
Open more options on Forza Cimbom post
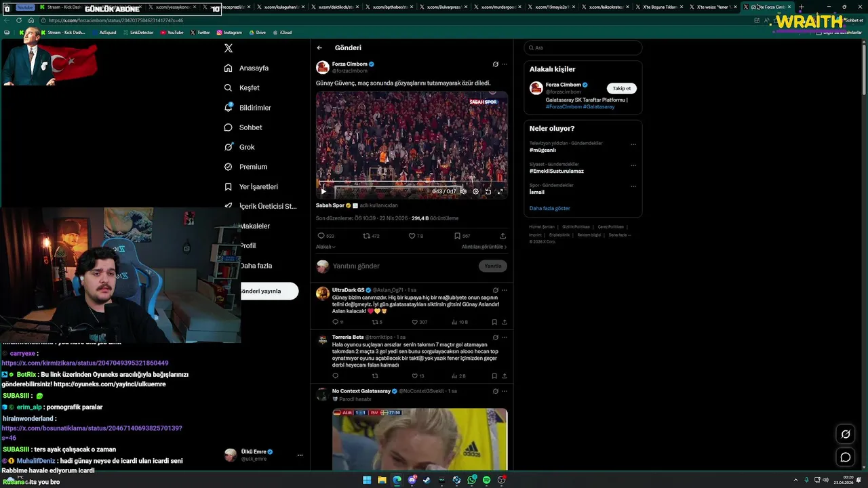click(505, 64)
